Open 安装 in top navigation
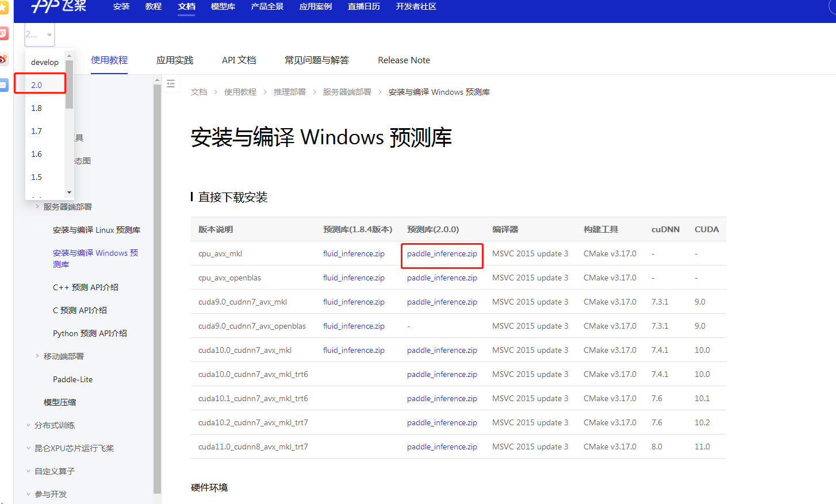The width and height of the screenshot is (836, 504). [121, 6]
